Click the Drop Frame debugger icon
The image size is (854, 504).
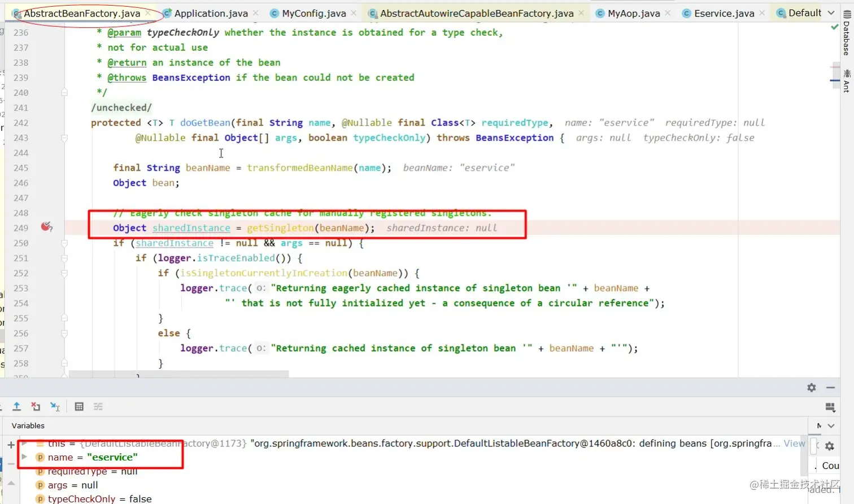[36, 406]
